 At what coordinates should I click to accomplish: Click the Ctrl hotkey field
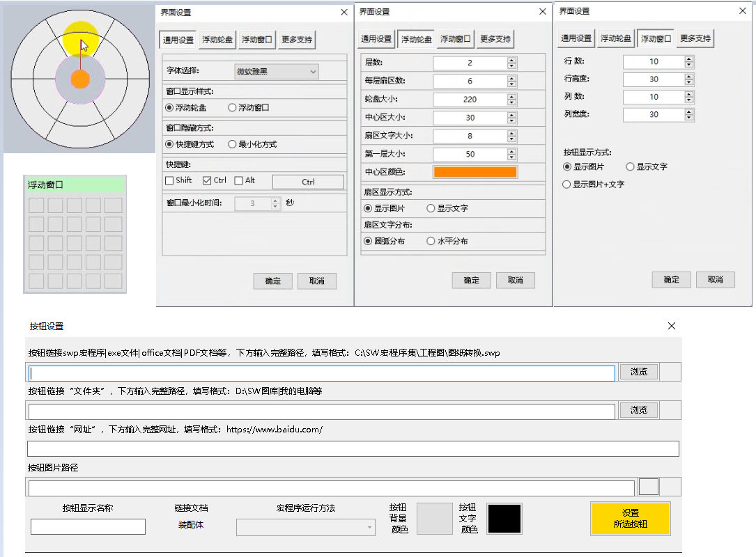(x=308, y=182)
